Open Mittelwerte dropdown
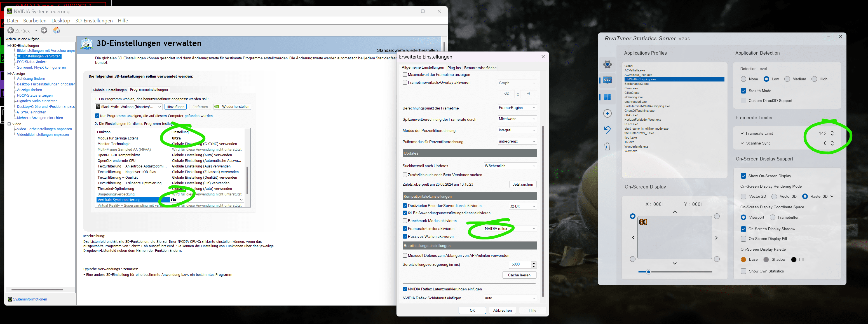 517,119
